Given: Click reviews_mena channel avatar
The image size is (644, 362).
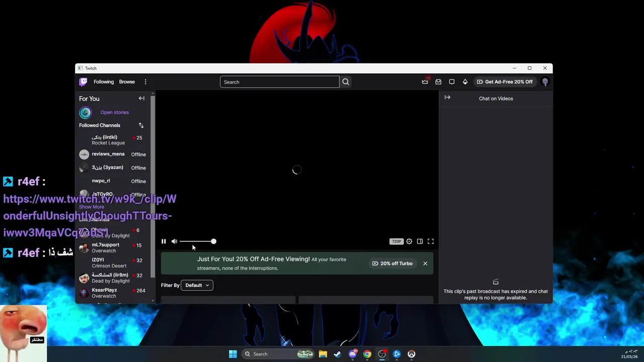Looking at the screenshot, I should click(84, 154).
